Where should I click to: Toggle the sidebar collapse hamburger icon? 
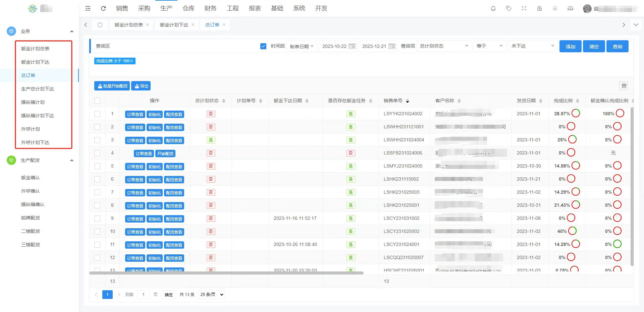pos(88,8)
